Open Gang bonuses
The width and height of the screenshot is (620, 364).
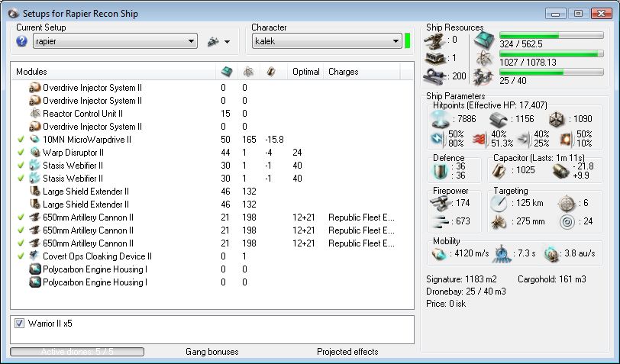click(212, 352)
